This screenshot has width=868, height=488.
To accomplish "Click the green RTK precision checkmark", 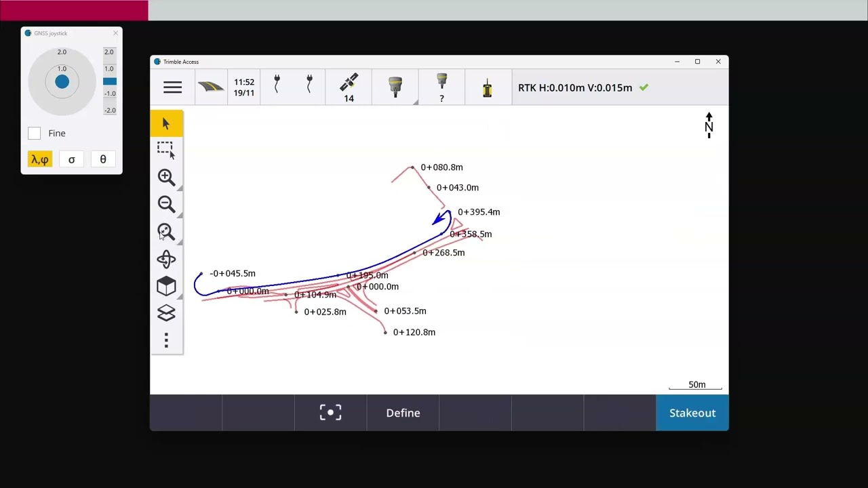I will tap(644, 87).
